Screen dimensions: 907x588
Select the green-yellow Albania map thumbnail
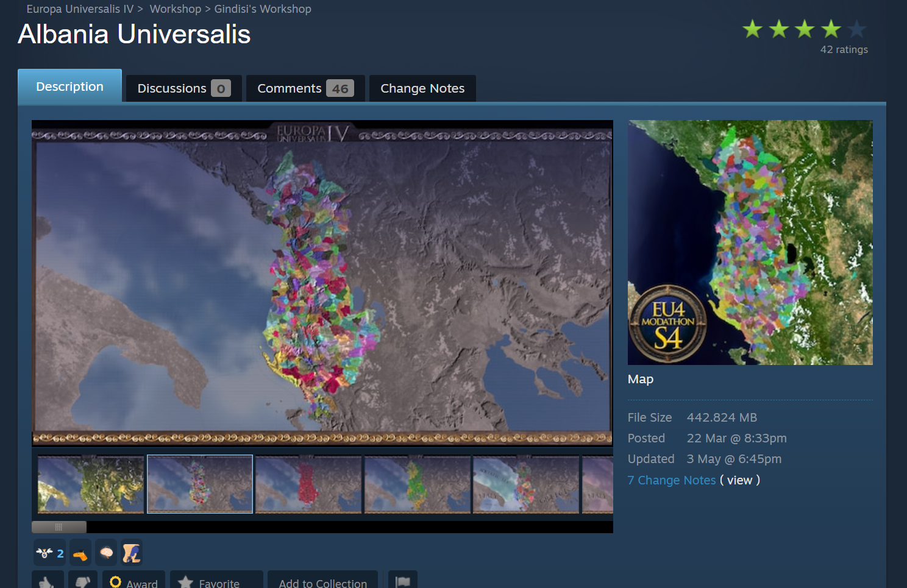[x=418, y=484]
